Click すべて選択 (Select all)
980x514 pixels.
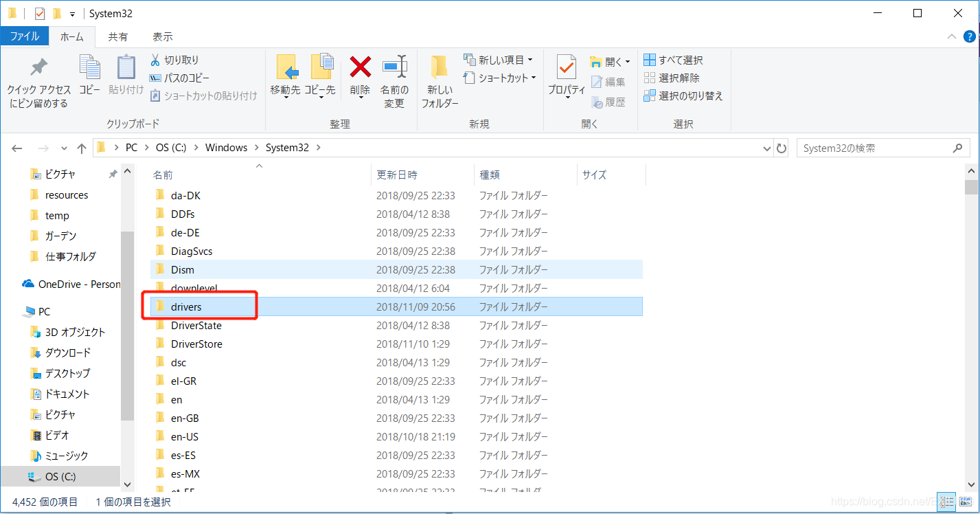pos(673,60)
